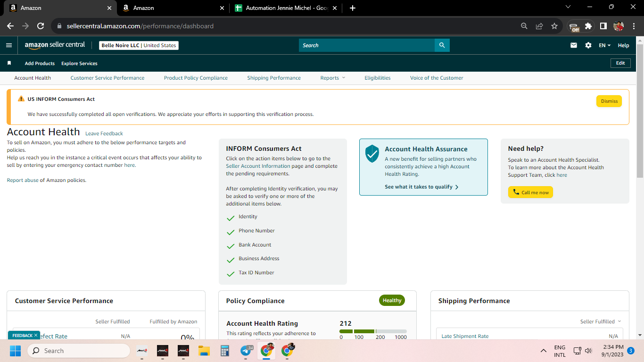Viewport: 644px width, 362px height.
Task: Click the bookmark flag beside Add Products
Action: [9, 63]
